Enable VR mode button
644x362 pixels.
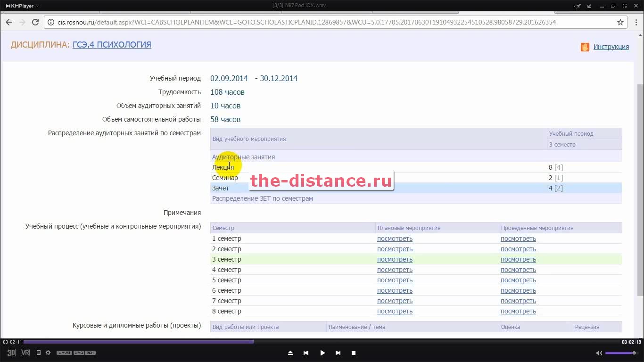pyautogui.click(x=25, y=353)
